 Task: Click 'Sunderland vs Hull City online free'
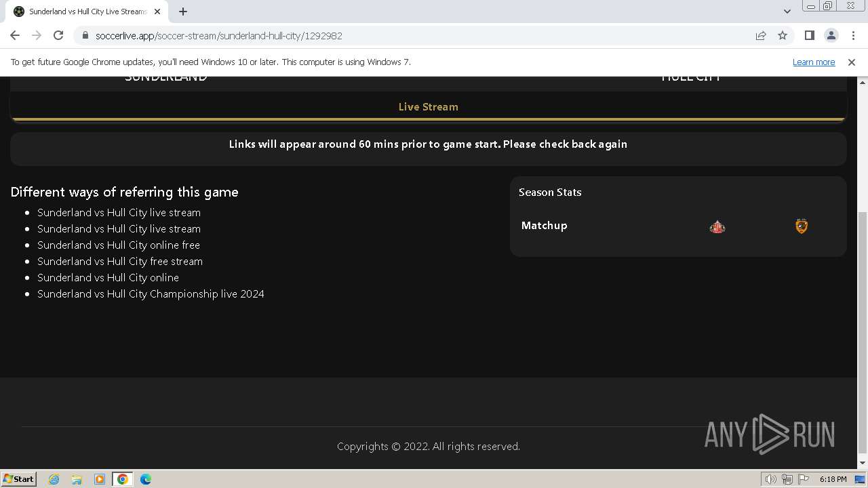(x=119, y=245)
